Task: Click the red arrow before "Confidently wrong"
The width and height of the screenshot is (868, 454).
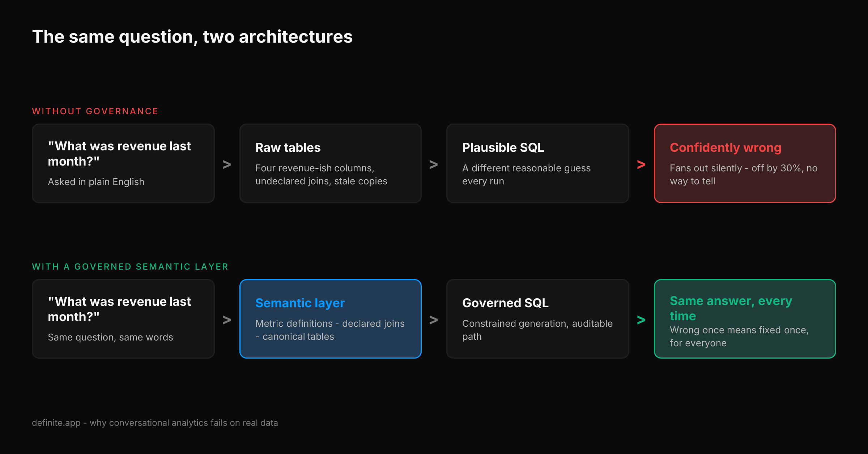Action: pos(641,164)
